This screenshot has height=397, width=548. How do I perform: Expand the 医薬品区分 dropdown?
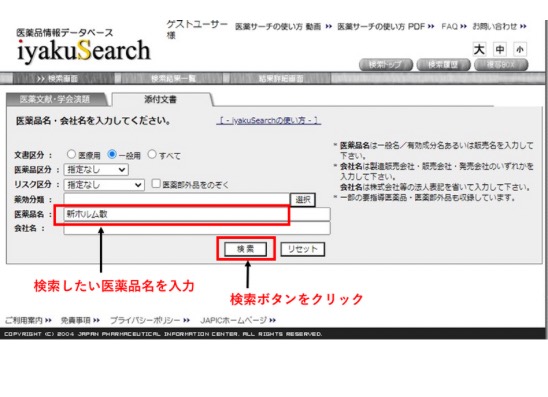click(x=96, y=170)
